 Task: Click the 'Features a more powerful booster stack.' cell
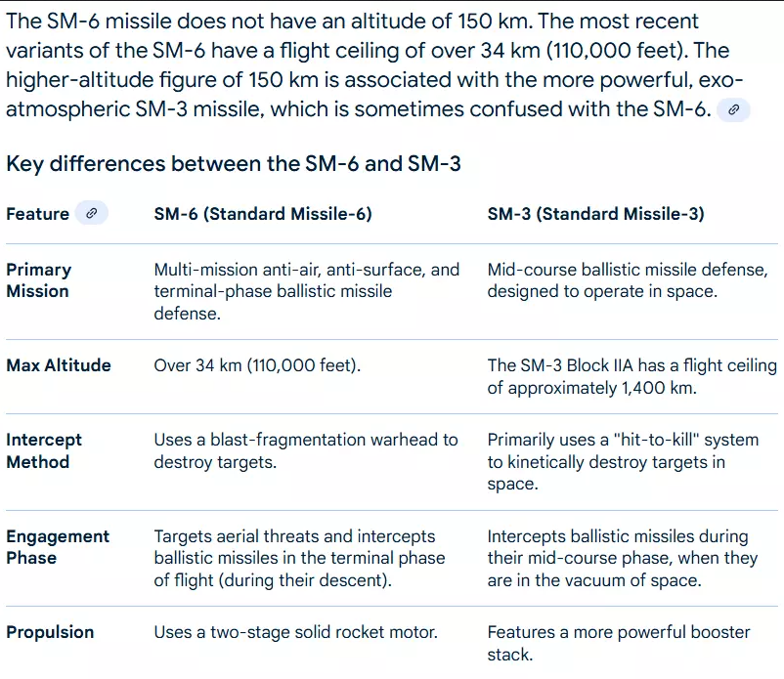[x=619, y=643]
